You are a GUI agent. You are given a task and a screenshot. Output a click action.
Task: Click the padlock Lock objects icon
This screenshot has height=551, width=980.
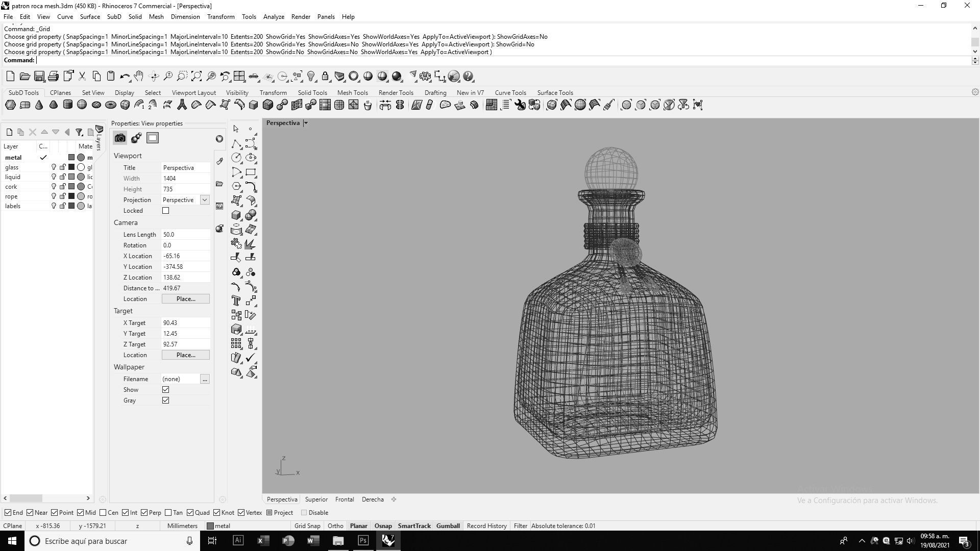coord(325,77)
